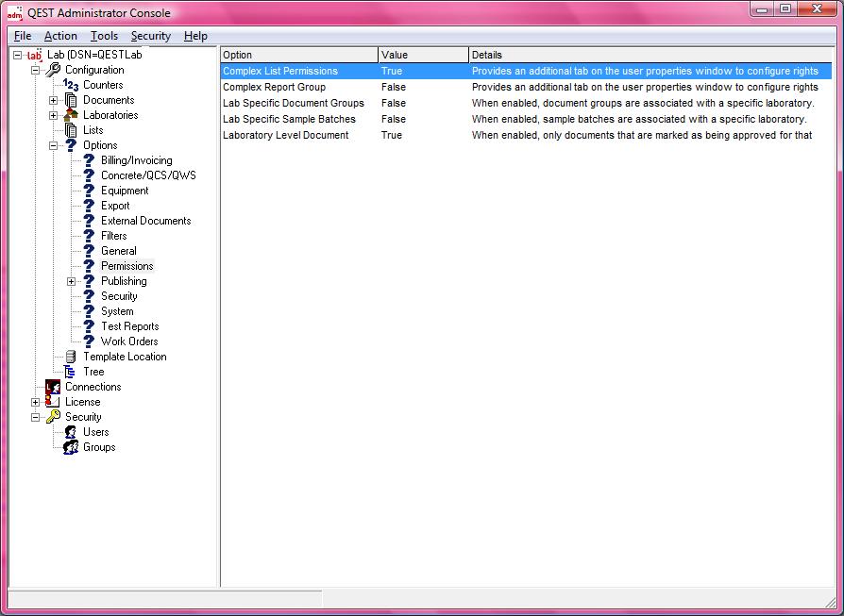The height and width of the screenshot is (616, 844).
Task: Click the Template Location database icon
Action: tap(71, 357)
